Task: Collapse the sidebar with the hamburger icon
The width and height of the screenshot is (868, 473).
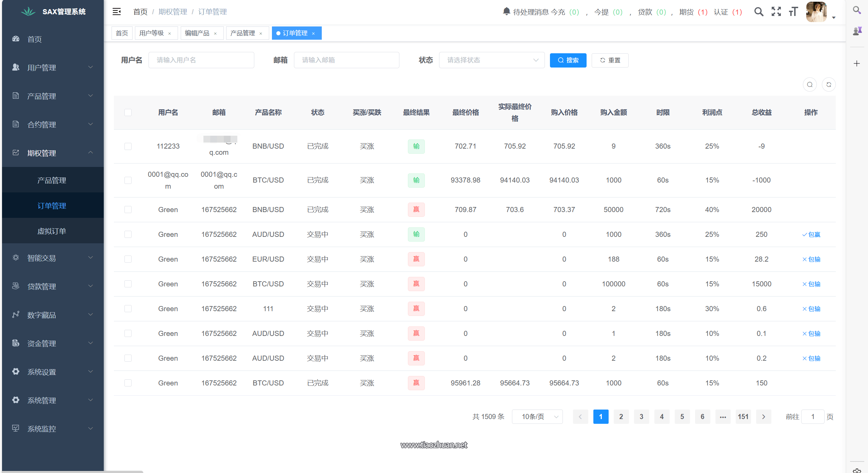Action: [x=117, y=12]
